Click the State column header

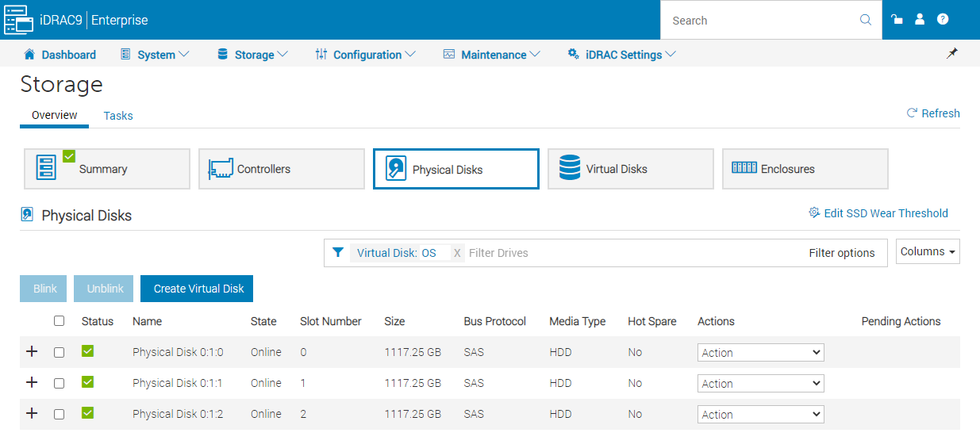pyautogui.click(x=263, y=321)
